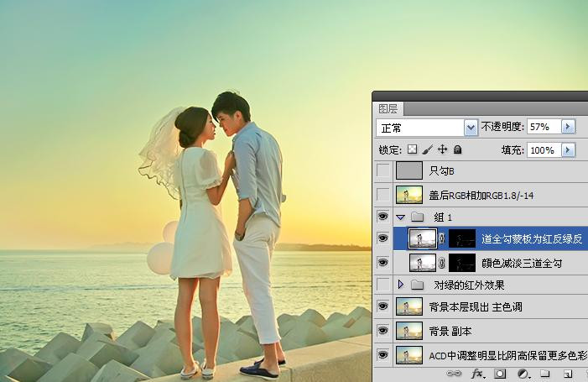Viewport: 588px width, 382px height.
Task: Select layer name 背景 副本
Action: (x=450, y=332)
